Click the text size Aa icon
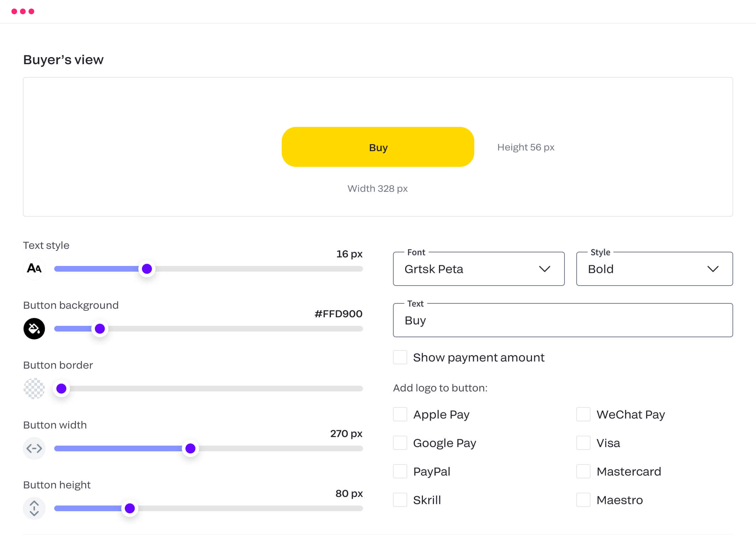Image resolution: width=756 pixels, height=549 pixels. click(34, 268)
